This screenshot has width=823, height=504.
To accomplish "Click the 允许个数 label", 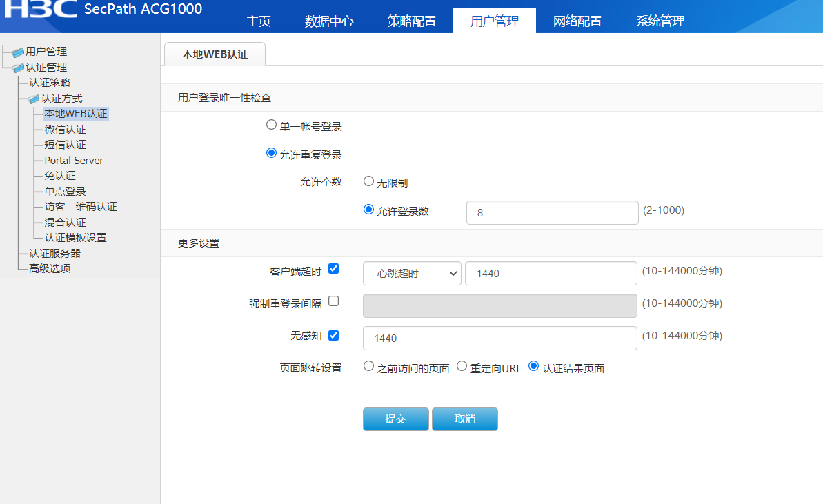I will [321, 182].
